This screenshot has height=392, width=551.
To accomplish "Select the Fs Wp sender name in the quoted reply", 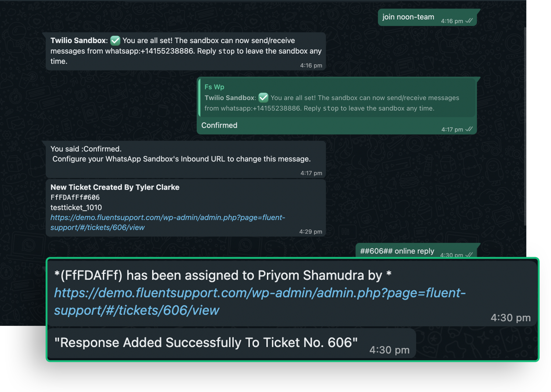I will [x=214, y=87].
